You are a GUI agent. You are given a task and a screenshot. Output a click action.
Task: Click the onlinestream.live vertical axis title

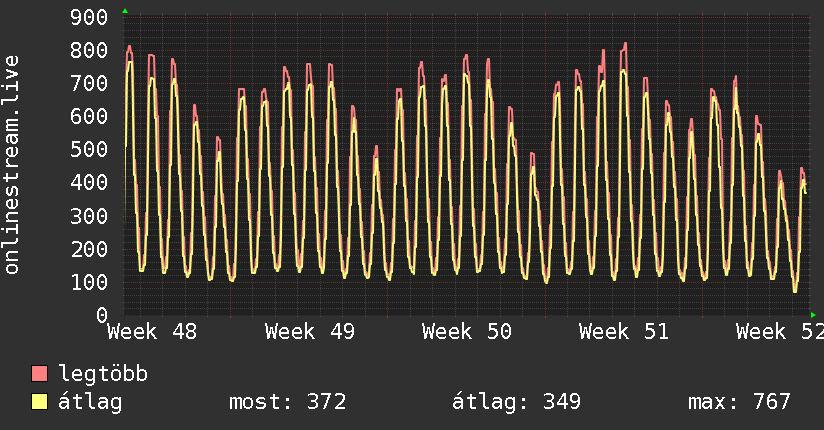point(12,165)
